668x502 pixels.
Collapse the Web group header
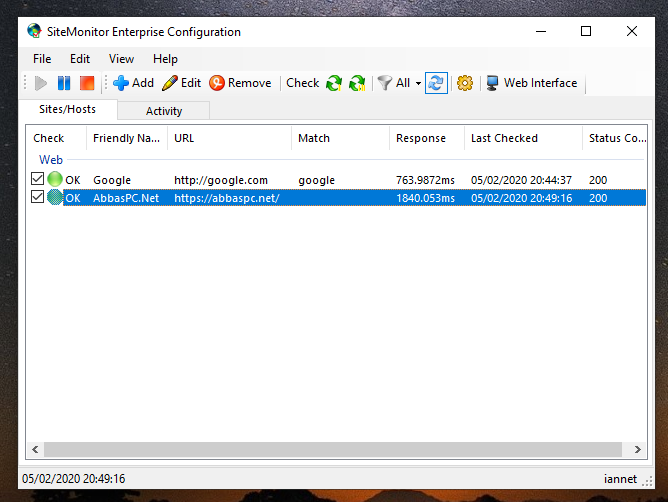tap(51, 160)
